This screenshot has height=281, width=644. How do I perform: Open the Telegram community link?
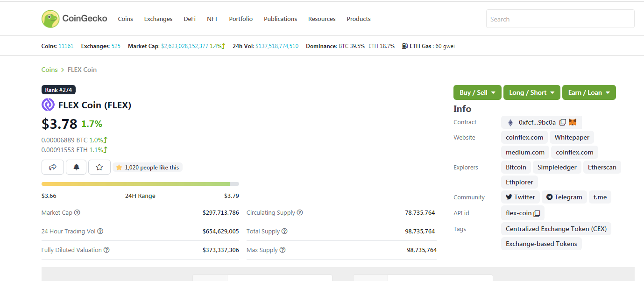point(564,197)
